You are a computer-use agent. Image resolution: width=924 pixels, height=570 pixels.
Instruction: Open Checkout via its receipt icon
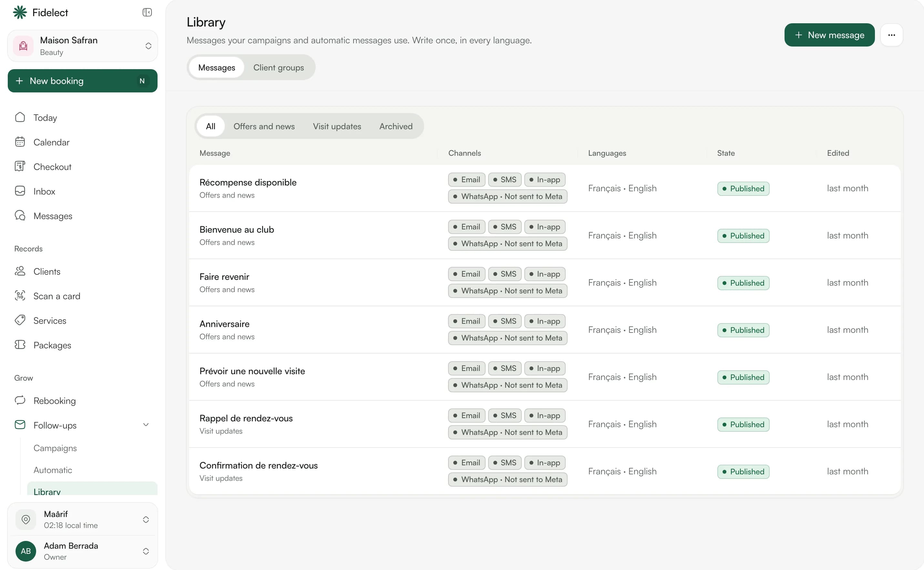[20, 166]
